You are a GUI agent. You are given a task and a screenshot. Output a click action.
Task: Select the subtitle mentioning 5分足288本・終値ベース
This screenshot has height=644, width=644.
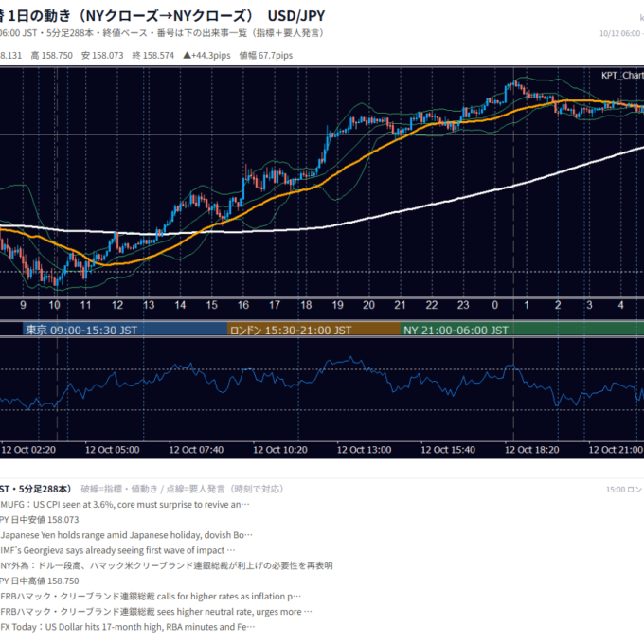click(x=161, y=33)
